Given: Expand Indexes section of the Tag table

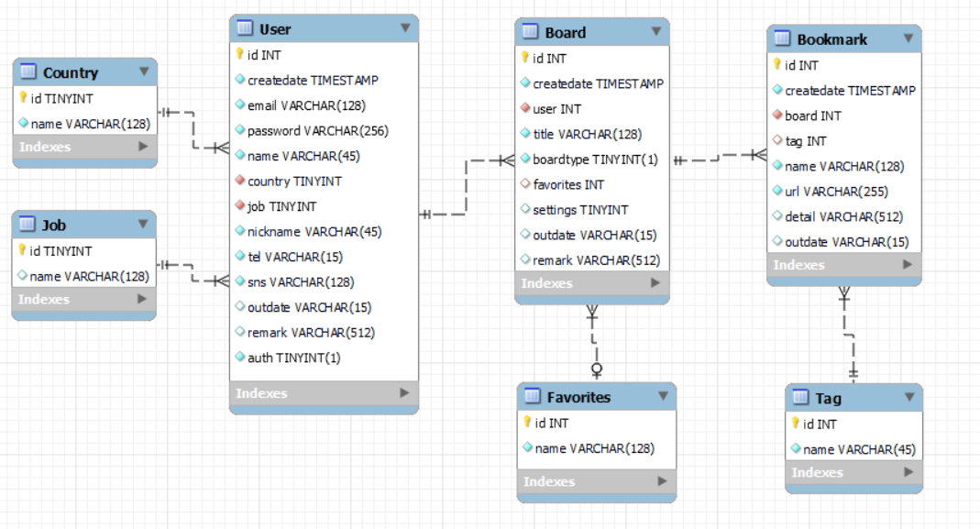Looking at the screenshot, I should coord(908,472).
